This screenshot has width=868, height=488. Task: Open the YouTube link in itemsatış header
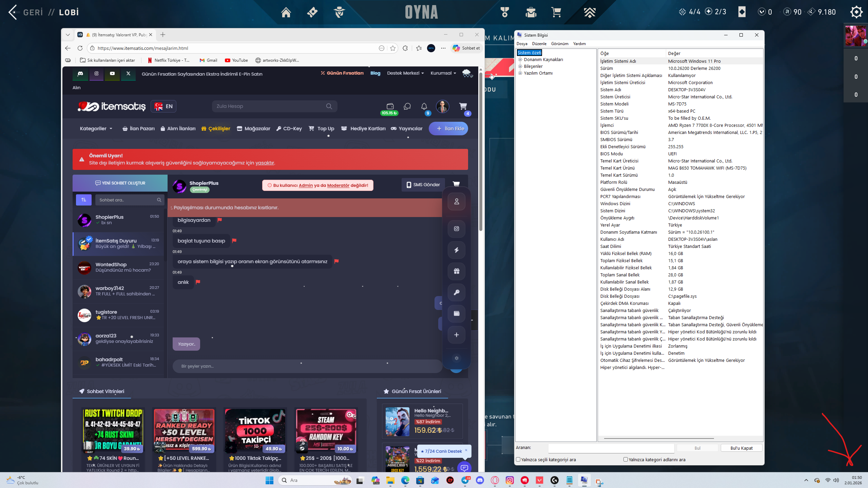(112, 74)
